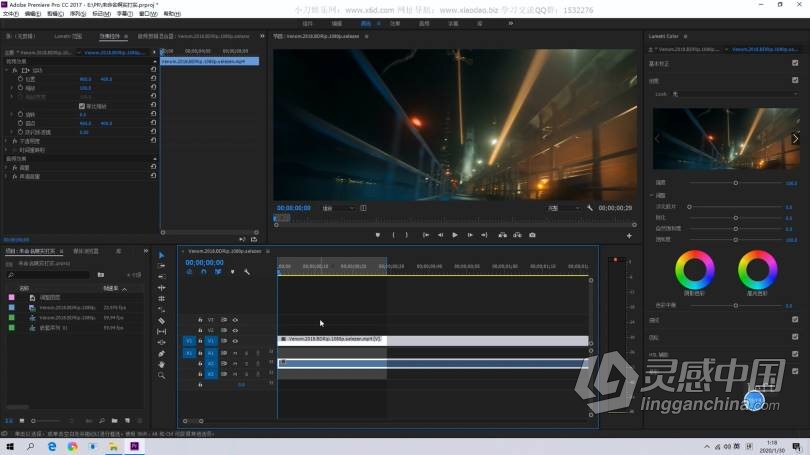Click the Lift button

point(502,235)
